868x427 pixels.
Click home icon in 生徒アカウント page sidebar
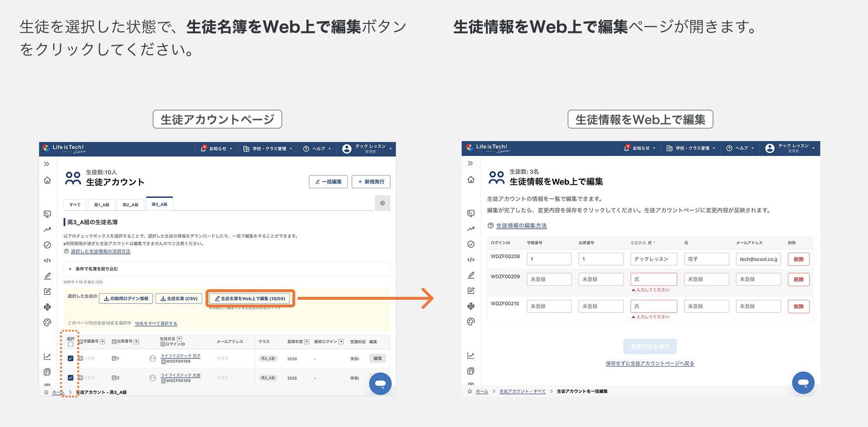[x=47, y=180]
